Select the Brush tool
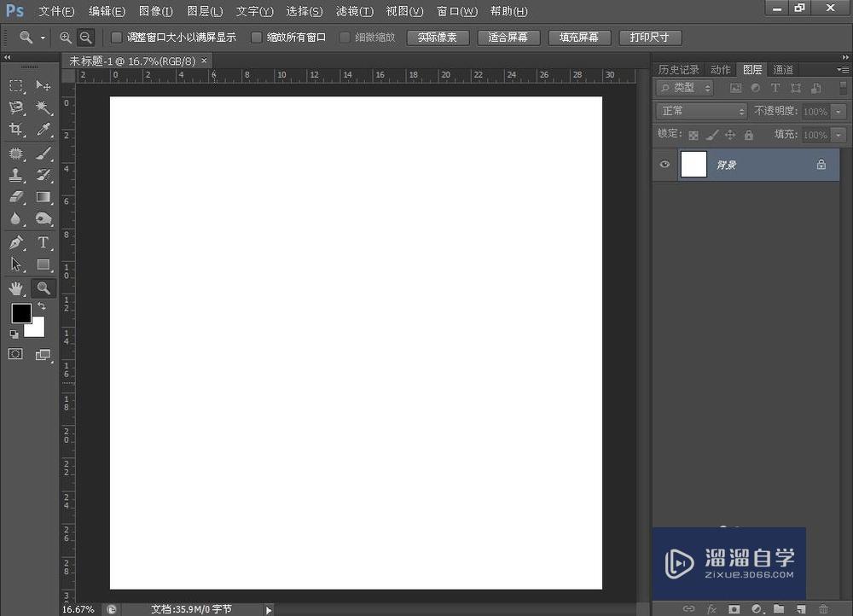 (x=43, y=153)
